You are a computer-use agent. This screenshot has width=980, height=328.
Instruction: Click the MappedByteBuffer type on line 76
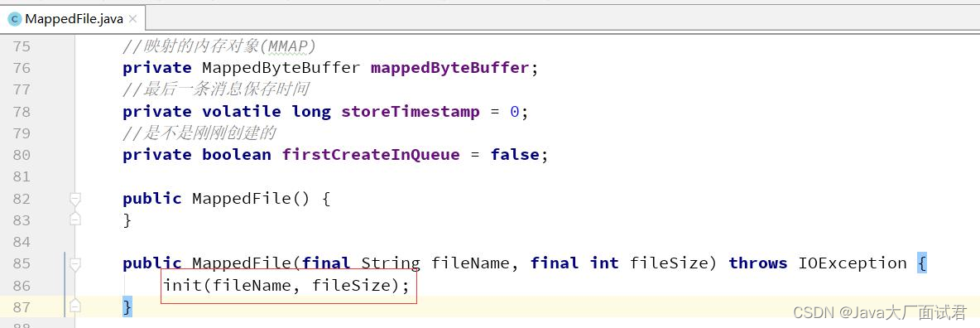pos(281,68)
